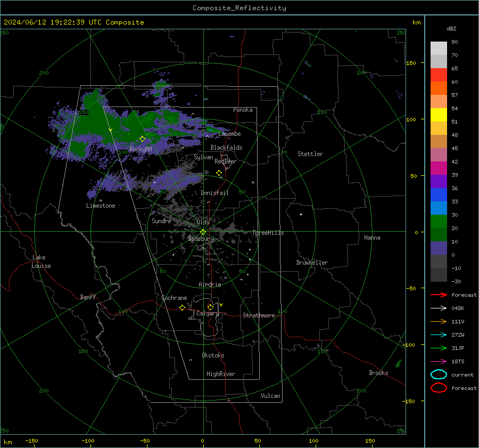Click the RedDeer city label
479x448 pixels.
point(226,161)
